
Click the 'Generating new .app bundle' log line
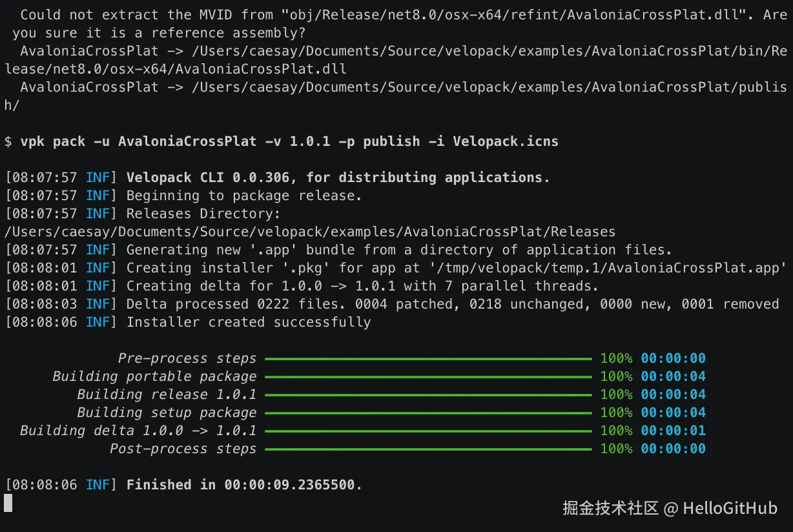point(399,250)
